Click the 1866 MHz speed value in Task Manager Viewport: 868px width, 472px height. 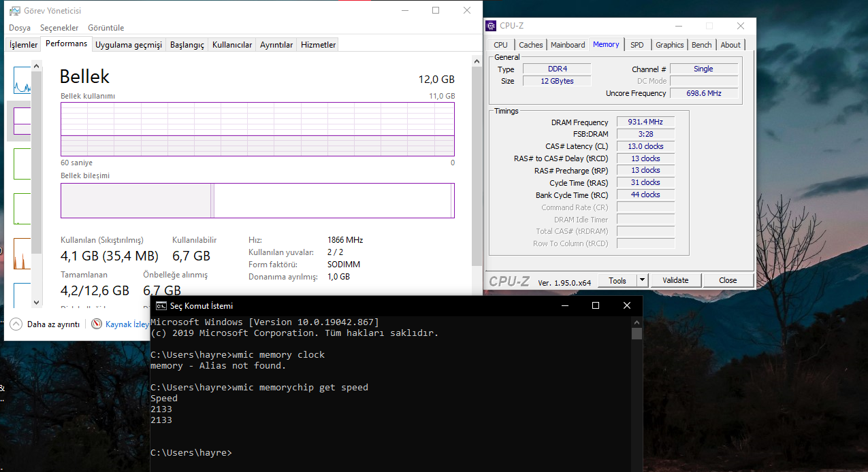click(345, 240)
